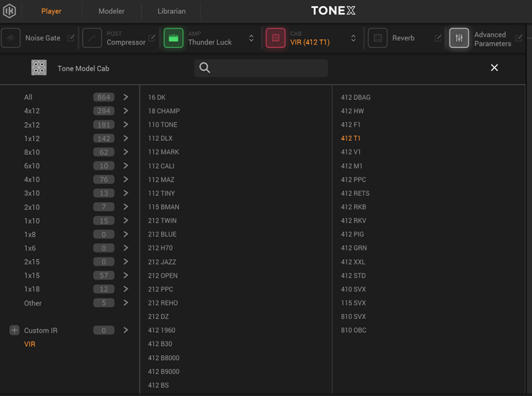Screen dimensions: 532x396
Task: Choose the 212 JAZZ cabinet
Action: tap(162, 262)
